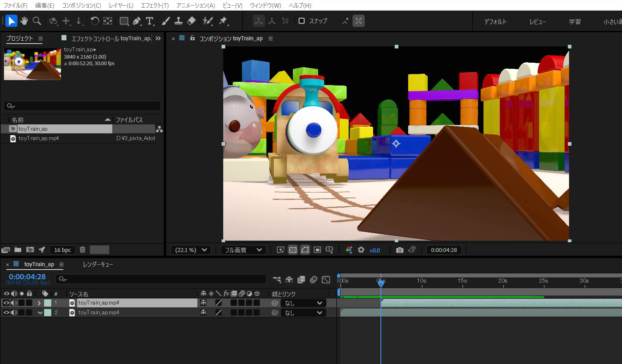Switch to the レンダーキュー tab
The height and width of the screenshot is (364, 622).
[98, 264]
